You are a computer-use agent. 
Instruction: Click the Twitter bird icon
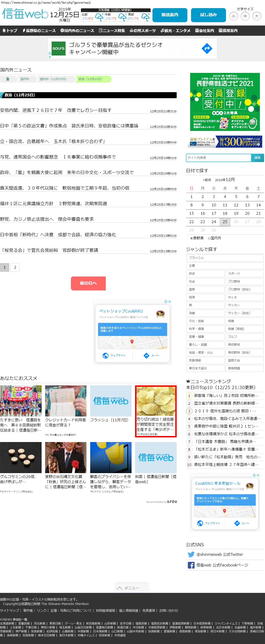tap(191, 554)
